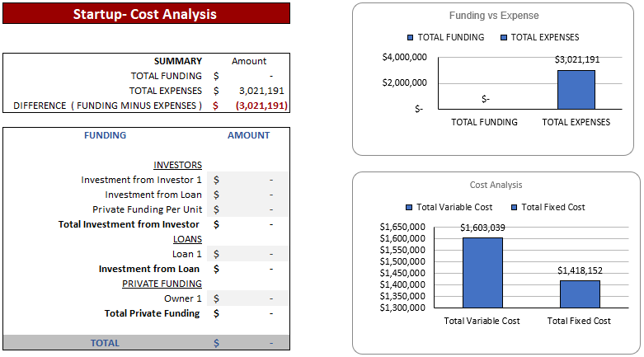
Task: Click the TOTAL FUNDING legend marker
Action: [x=411, y=37]
